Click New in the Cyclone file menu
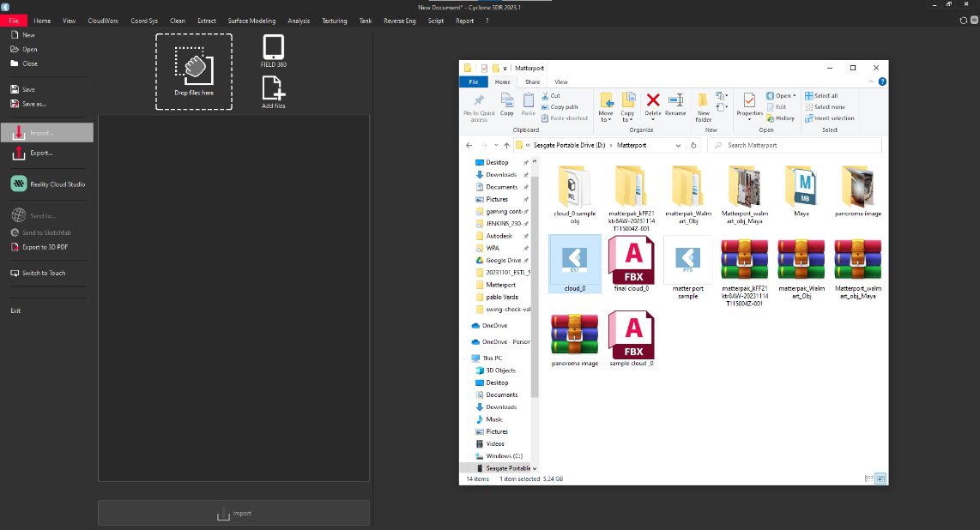The height and width of the screenshot is (530, 980). tap(23, 35)
